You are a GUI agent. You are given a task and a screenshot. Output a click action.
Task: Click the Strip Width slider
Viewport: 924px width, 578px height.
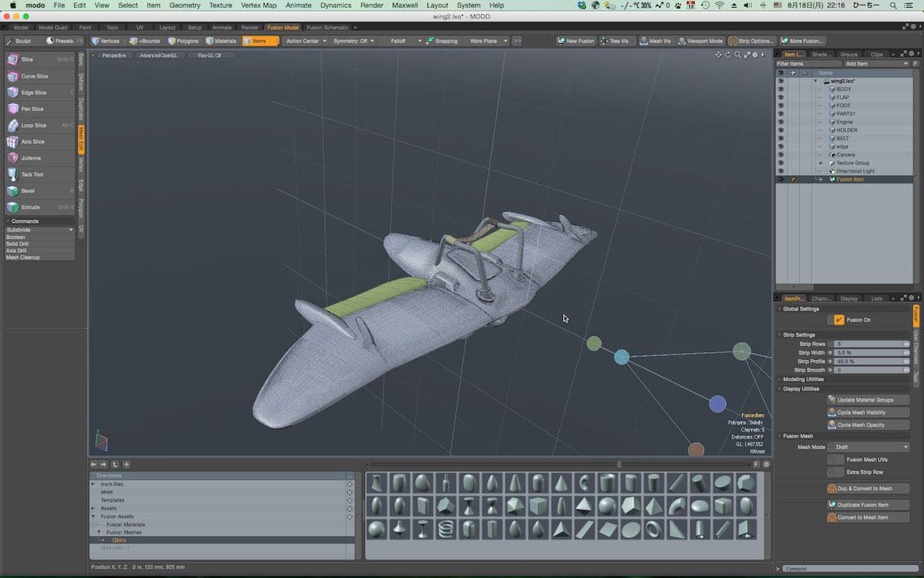pyautogui.click(x=869, y=352)
